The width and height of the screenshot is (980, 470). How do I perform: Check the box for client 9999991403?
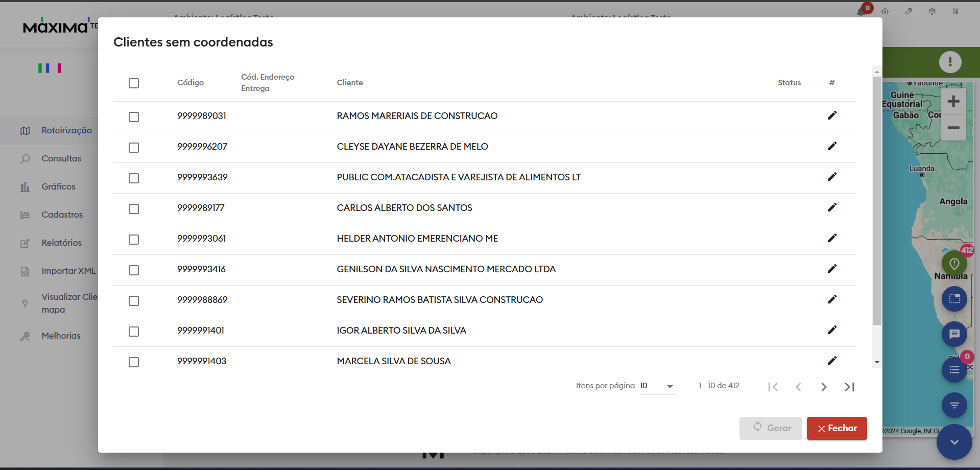click(x=134, y=362)
